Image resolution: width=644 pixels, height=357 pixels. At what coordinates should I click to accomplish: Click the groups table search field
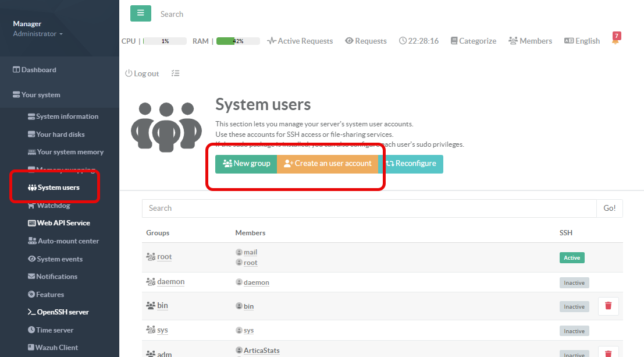pyautogui.click(x=369, y=208)
